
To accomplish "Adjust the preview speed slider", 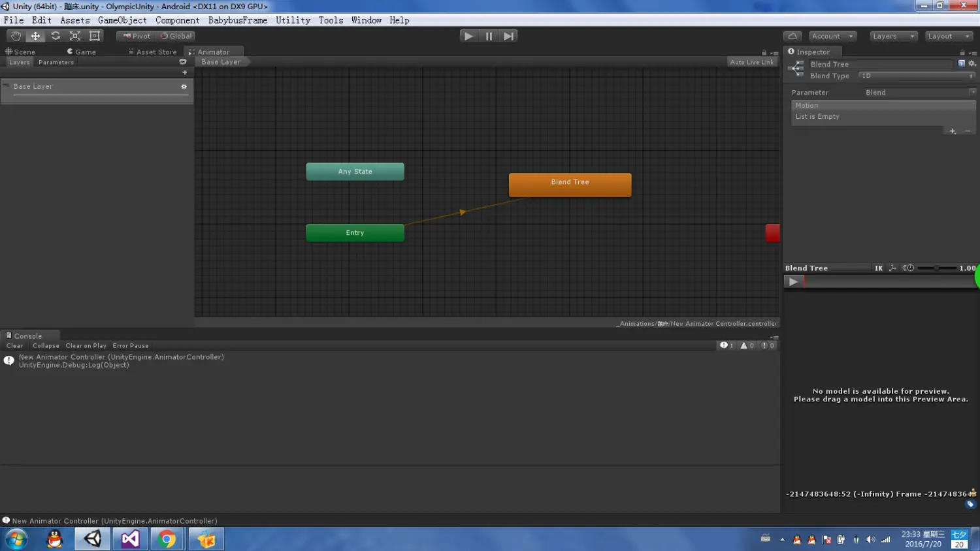I will tap(937, 268).
